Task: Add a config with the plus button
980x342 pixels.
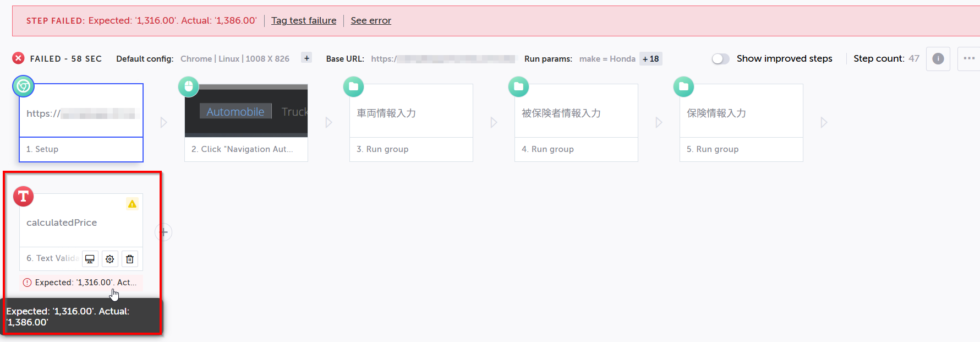Action: pos(307,58)
